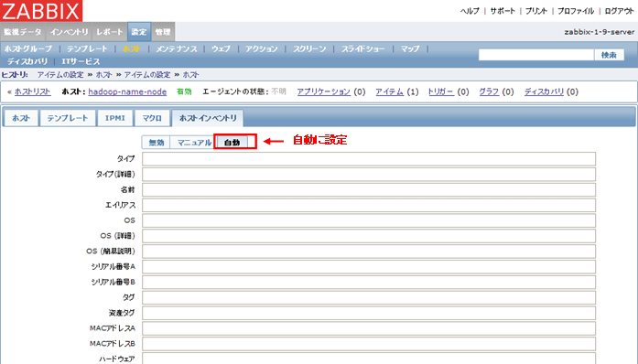Go to テンプレート submenu item
The image size is (638, 364).
click(x=87, y=48)
